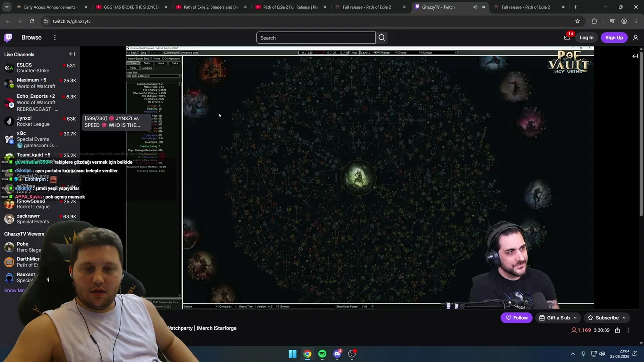Open Discord from the taskbar
Viewport: 644px width, 362px height.
click(x=337, y=354)
